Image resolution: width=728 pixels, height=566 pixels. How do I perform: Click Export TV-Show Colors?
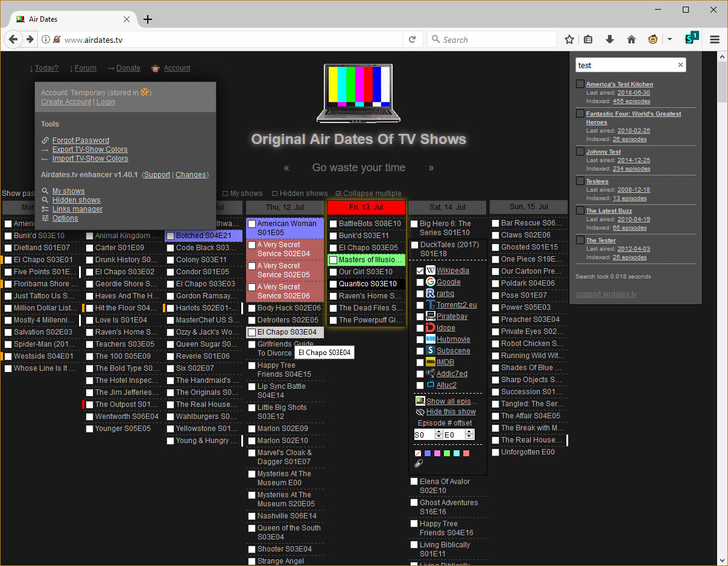pos(90,149)
